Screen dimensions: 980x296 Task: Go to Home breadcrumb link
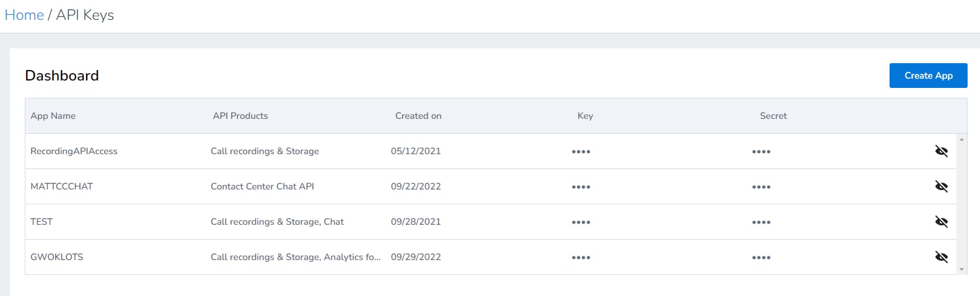click(24, 15)
